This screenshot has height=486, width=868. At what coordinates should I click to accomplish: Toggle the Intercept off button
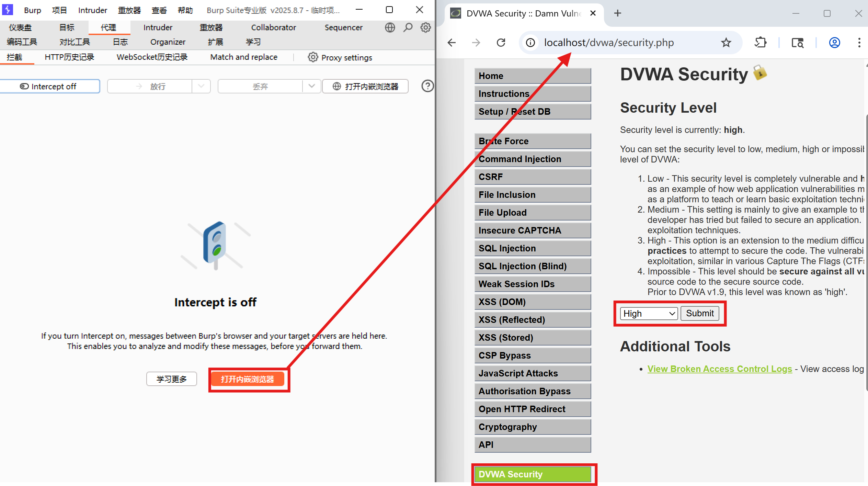pos(50,86)
